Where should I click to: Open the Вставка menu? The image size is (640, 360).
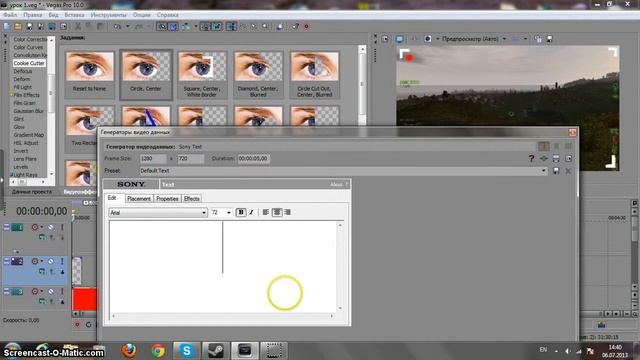coord(74,15)
